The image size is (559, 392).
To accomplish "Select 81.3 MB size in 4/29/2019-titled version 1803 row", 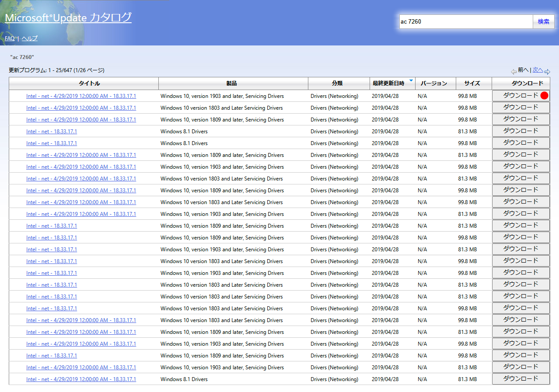I will click(468, 179).
